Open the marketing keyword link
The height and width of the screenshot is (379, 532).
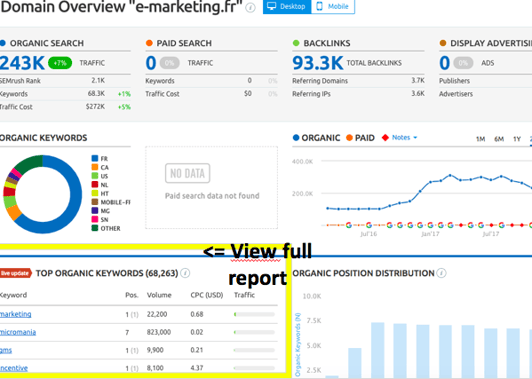coord(16,314)
